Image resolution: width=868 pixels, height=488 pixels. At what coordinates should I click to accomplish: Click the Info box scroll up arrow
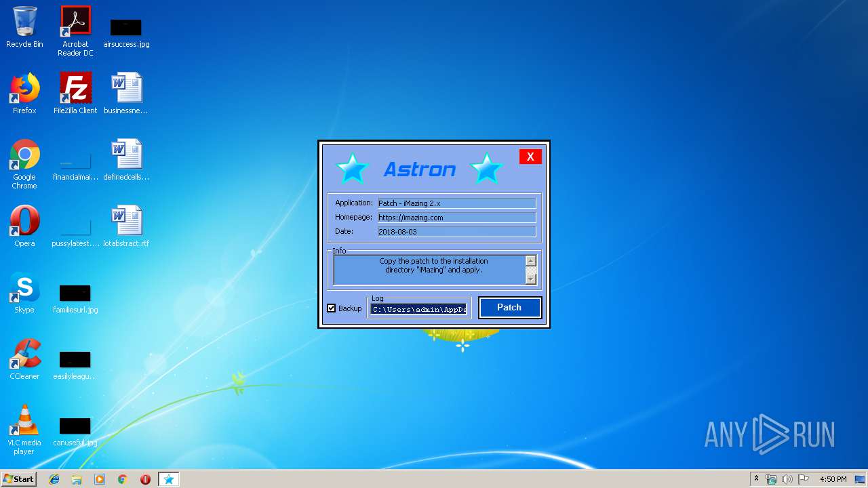coord(530,261)
